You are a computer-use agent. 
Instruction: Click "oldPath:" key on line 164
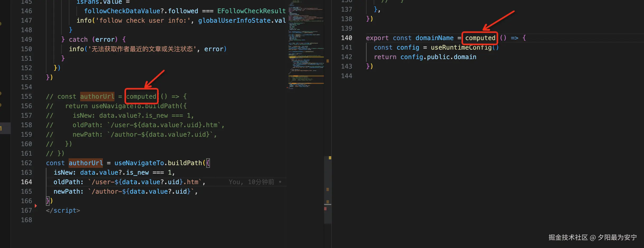[x=69, y=182]
